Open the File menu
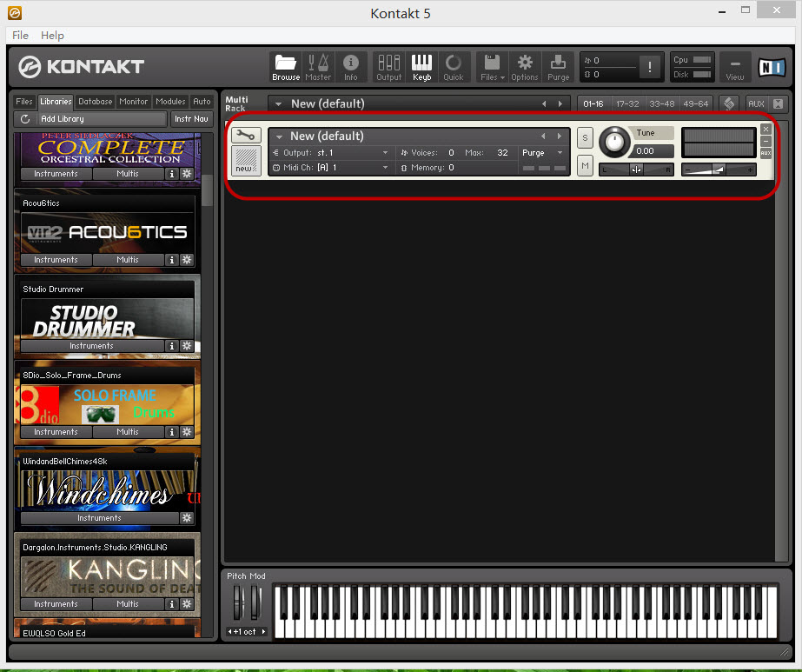This screenshot has width=802, height=672. pyautogui.click(x=20, y=36)
